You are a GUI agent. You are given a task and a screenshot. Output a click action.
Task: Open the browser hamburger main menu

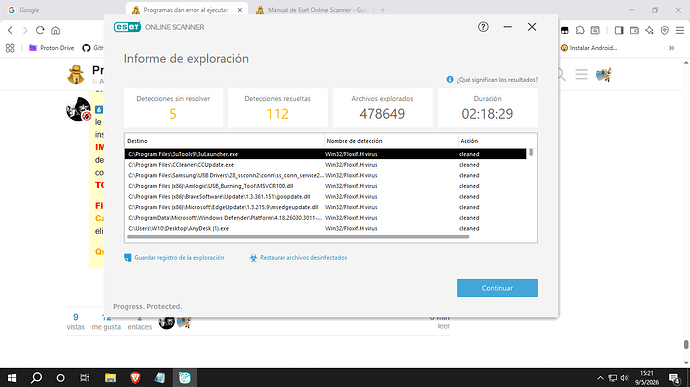[680, 30]
